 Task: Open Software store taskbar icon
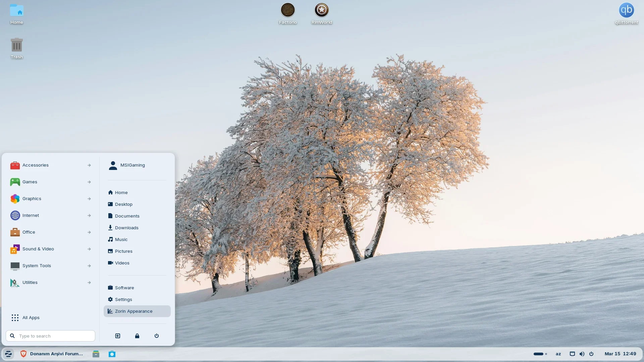(x=112, y=354)
